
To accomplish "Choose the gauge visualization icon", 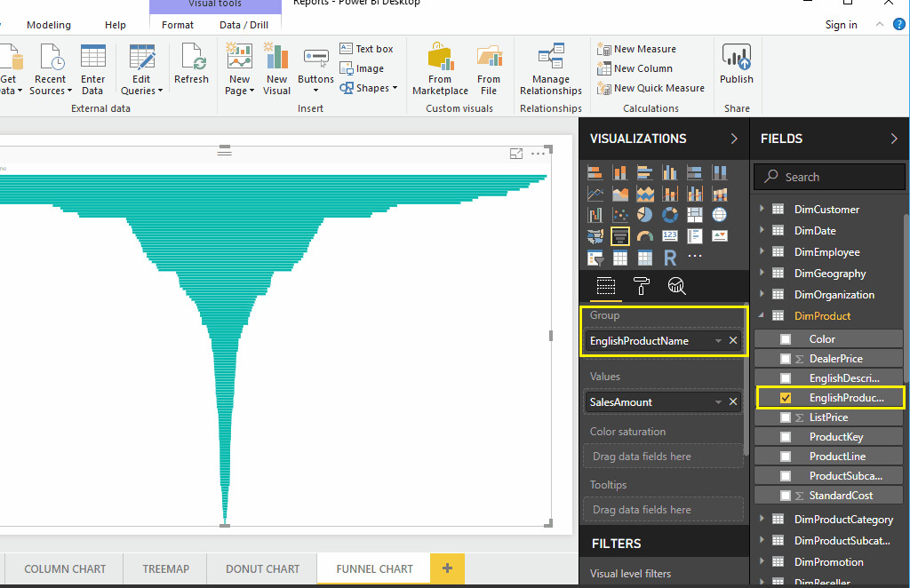I will 645,236.
